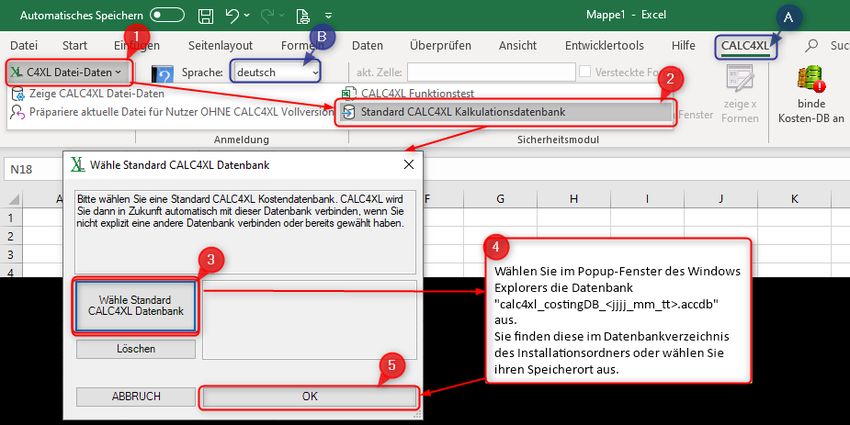Switch to the Überprüfen tab
Image resolution: width=850 pixels, height=425 pixels.
440,46
